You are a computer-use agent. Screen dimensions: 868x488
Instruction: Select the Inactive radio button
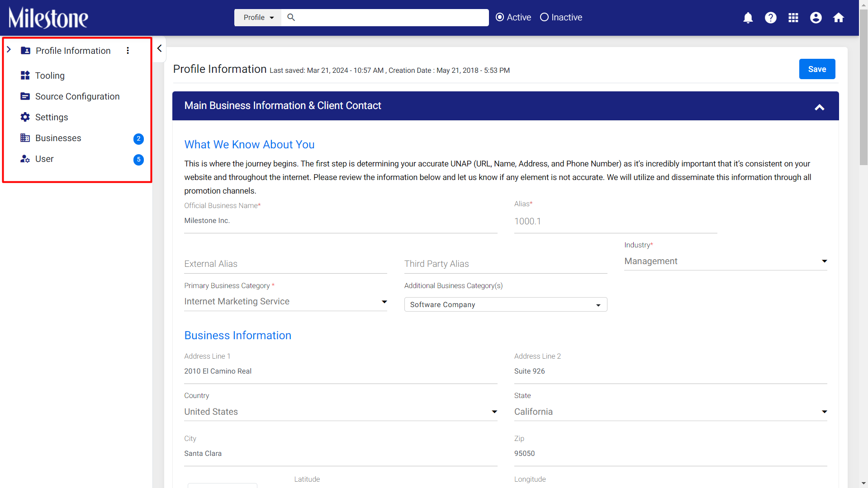point(545,17)
